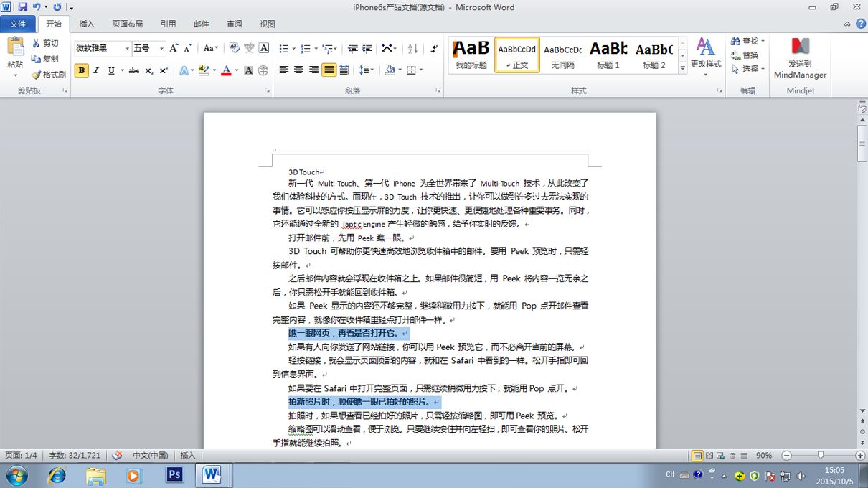Apply subscript (x₂) formatting

pos(148,70)
